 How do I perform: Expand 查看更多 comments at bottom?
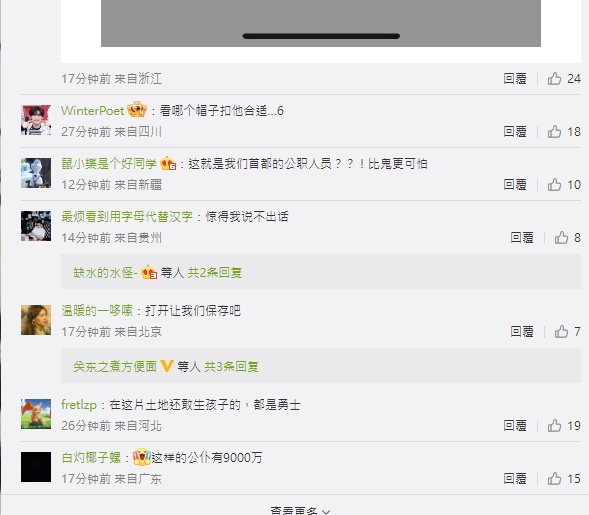(300, 511)
